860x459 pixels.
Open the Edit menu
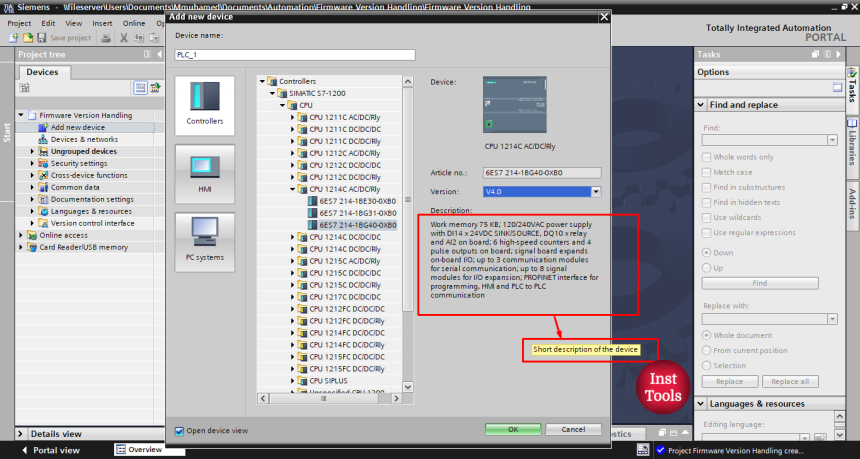(48, 24)
